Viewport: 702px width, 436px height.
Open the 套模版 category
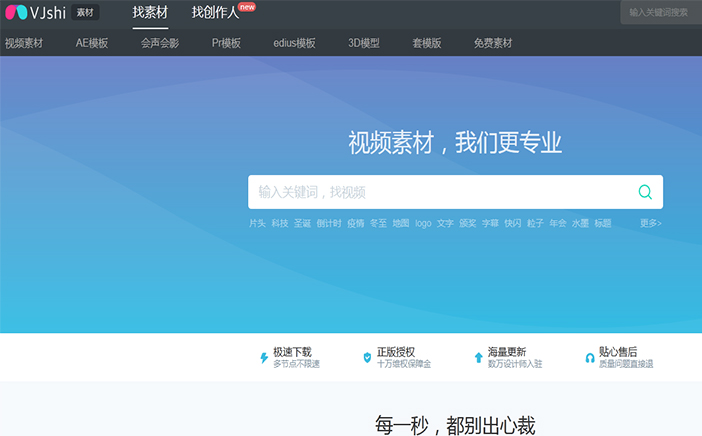(427, 43)
